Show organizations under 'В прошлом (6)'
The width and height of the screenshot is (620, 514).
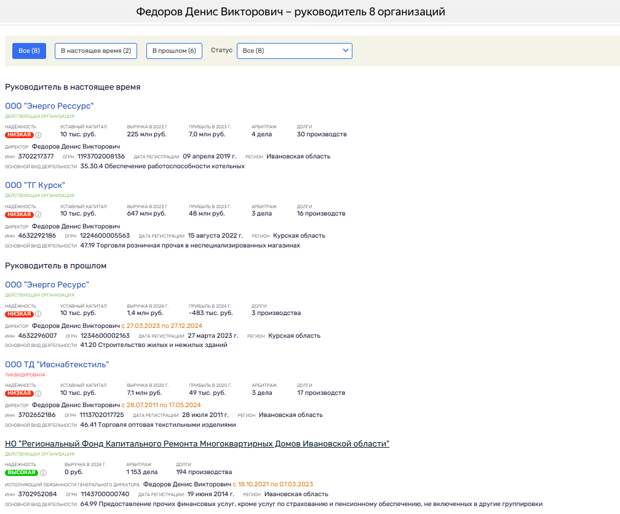174,51
